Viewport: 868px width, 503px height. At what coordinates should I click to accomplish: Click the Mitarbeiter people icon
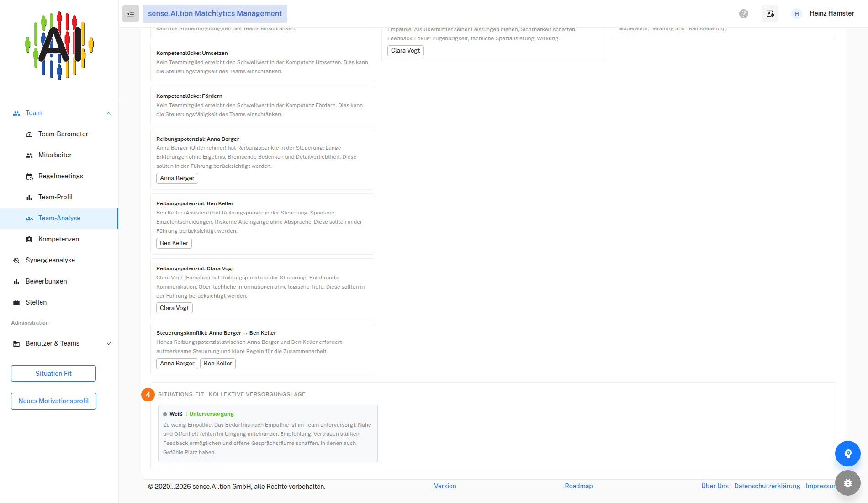pos(29,155)
